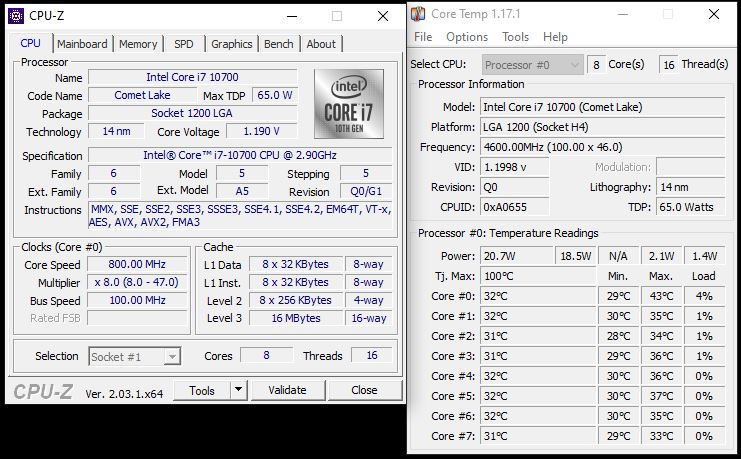This screenshot has width=741, height=459.
Task: Open the Options menu in Core Temp
Action: click(467, 37)
